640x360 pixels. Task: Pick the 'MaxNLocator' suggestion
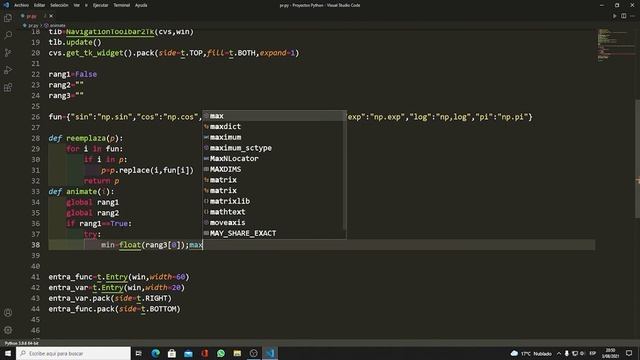coord(274,158)
